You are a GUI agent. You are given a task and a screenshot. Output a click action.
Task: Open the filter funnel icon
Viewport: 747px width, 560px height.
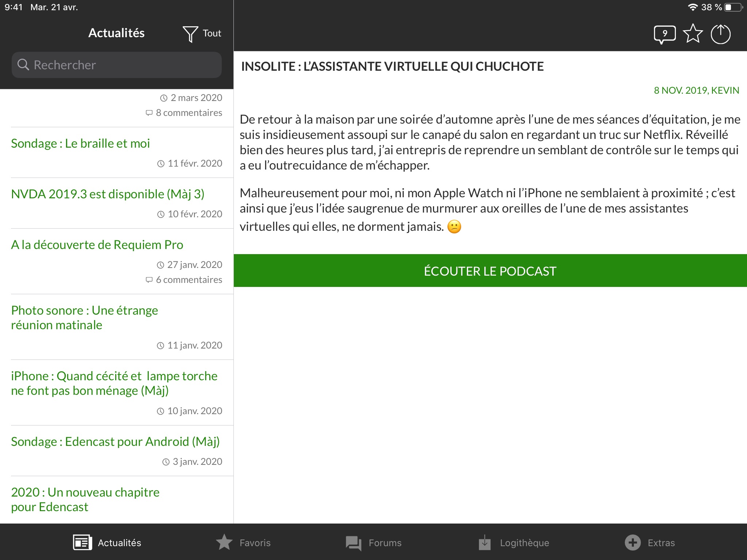point(190,34)
